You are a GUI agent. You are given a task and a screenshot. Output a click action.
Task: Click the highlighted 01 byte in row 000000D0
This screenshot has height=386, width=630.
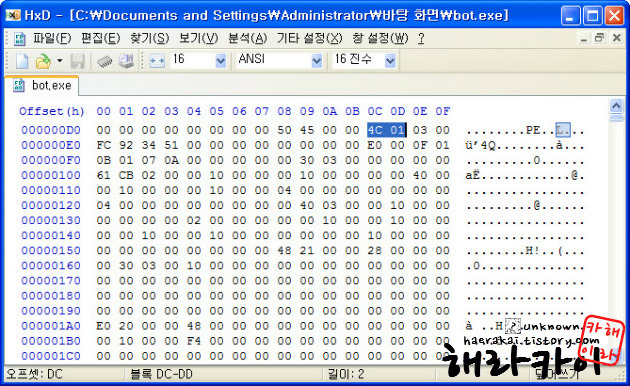click(x=397, y=130)
